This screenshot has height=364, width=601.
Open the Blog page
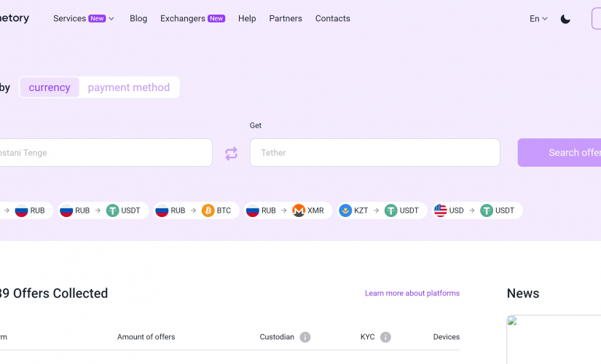coord(138,18)
